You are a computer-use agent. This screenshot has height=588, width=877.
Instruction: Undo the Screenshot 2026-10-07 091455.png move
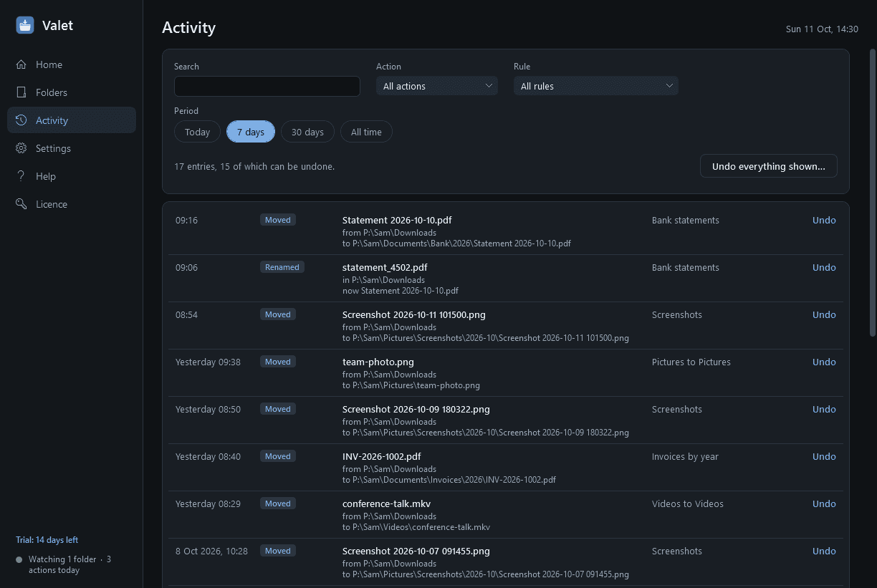coord(824,551)
